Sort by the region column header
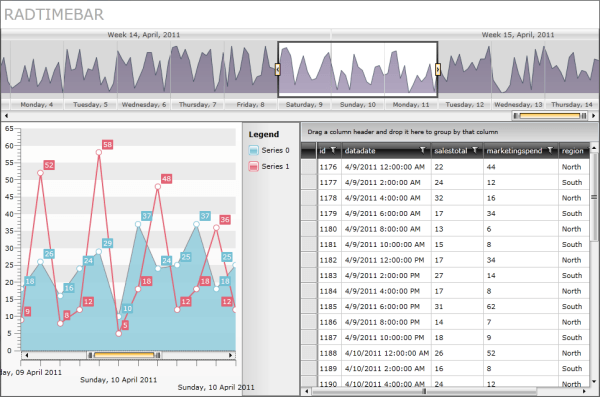Screen dimensions: 600x397 [572, 151]
